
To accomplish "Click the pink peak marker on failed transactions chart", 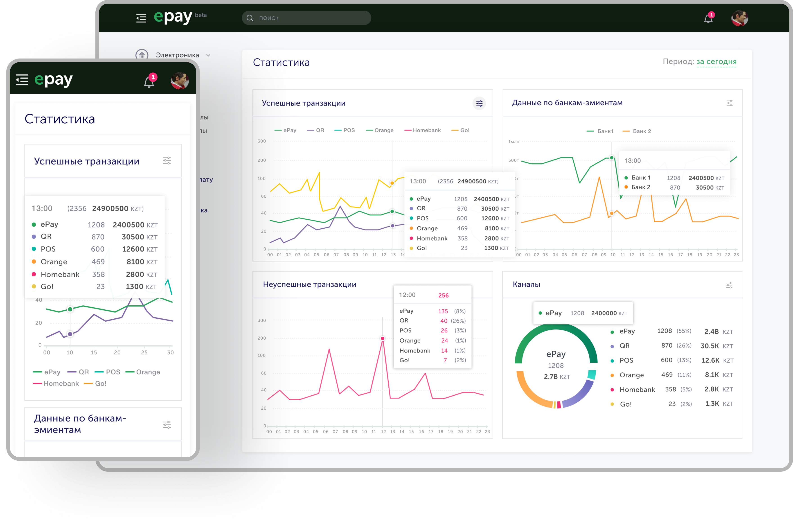I will [x=383, y=339].
